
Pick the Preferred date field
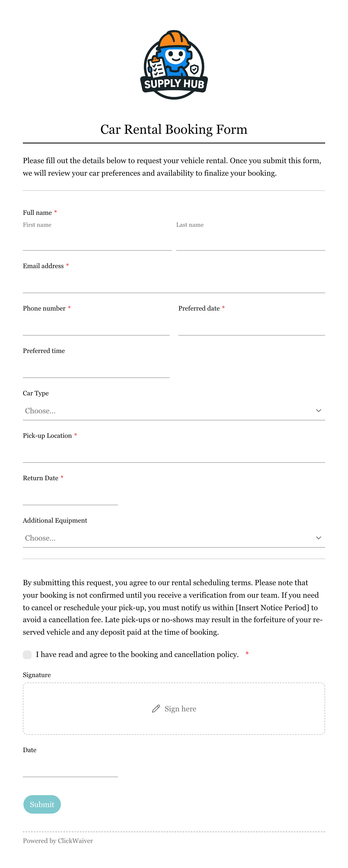click(252, 326)
